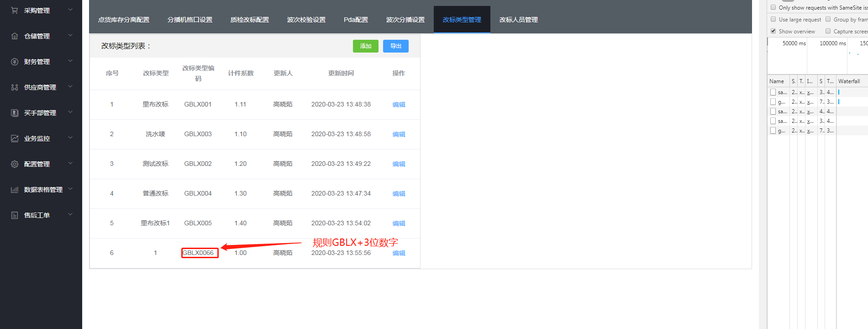Click the 100000 ms mark in DevTools overview timeline
This screenshot has width=868, height=329.
point(832,43)
